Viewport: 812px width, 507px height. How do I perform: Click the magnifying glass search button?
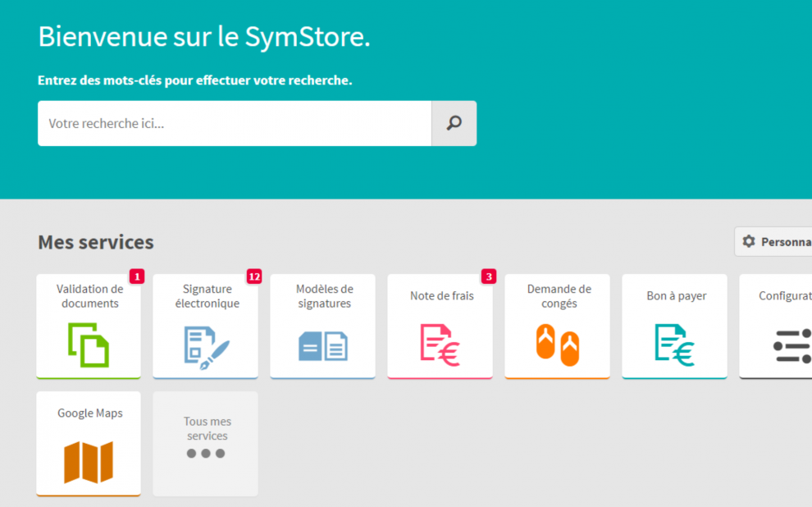[454, 123]
